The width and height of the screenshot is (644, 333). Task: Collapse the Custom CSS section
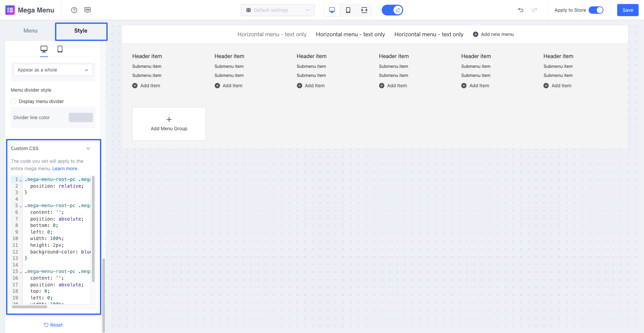[88, 148]
